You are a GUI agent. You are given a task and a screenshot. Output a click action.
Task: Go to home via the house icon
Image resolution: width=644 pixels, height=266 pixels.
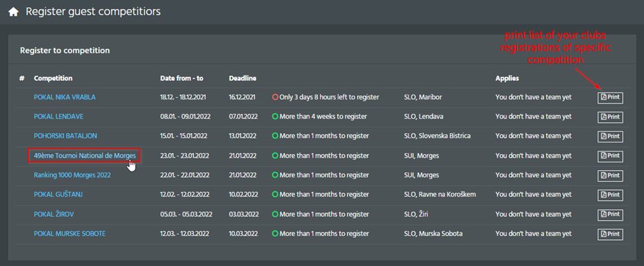pos(14,12)
